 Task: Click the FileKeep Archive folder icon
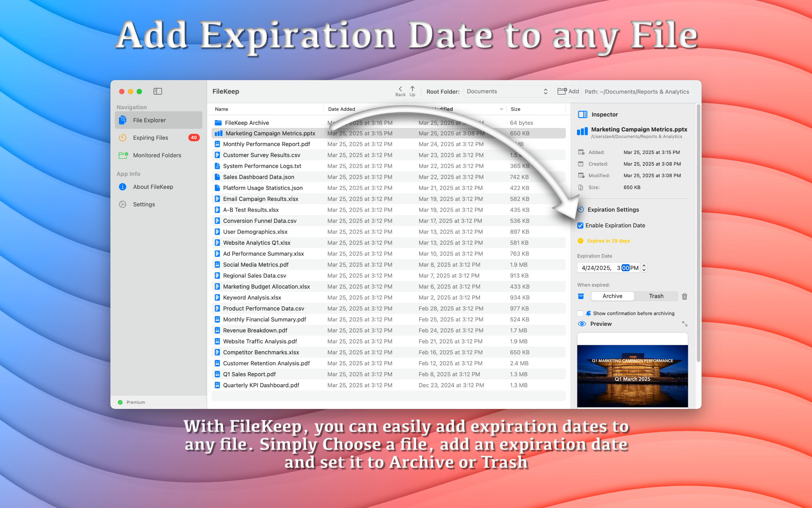pos(218,123)
